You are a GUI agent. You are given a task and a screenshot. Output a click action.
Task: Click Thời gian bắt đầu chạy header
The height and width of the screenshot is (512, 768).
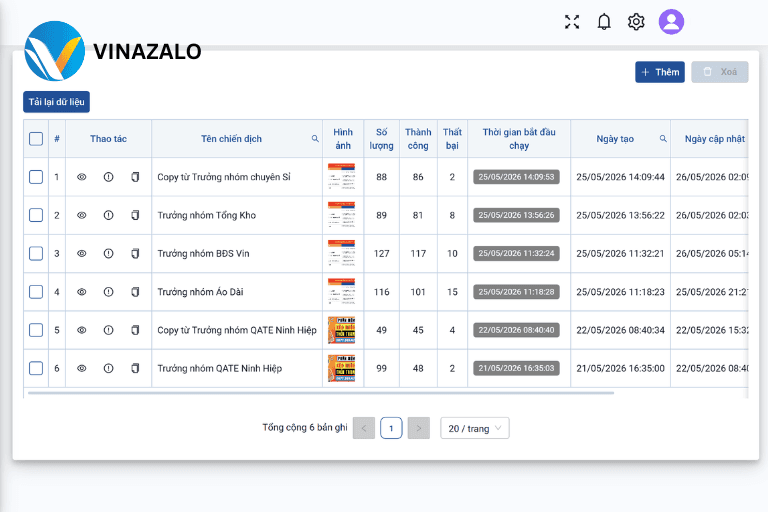(x=519, y=139)
